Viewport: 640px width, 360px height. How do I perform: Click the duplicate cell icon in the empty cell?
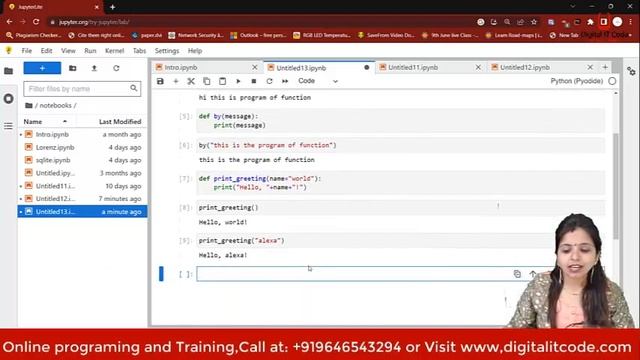[x=517, y=274]
